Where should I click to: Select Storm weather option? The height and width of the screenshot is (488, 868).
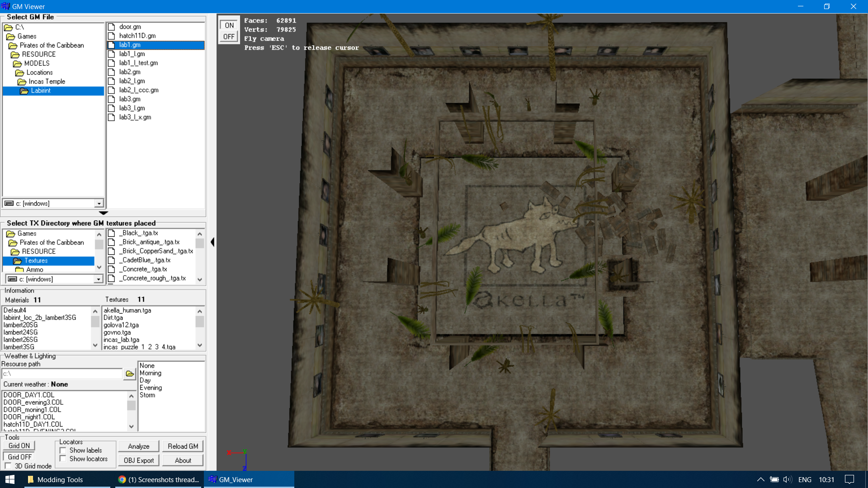click(147, 395)
